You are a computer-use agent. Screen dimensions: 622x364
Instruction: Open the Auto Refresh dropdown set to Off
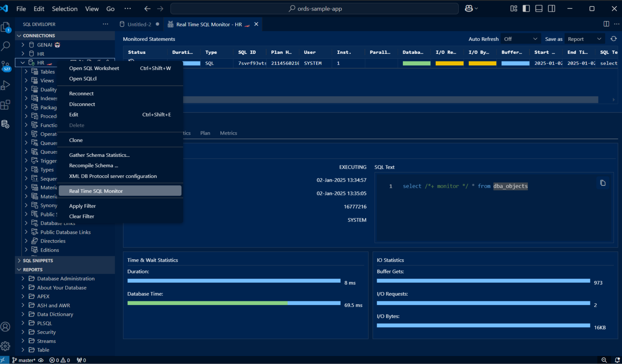[x=520, y=38]
